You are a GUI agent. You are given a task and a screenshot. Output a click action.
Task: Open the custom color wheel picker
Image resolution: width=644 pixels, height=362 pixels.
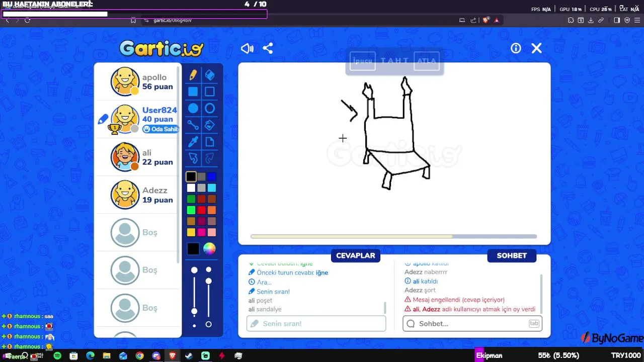(209, 248)
